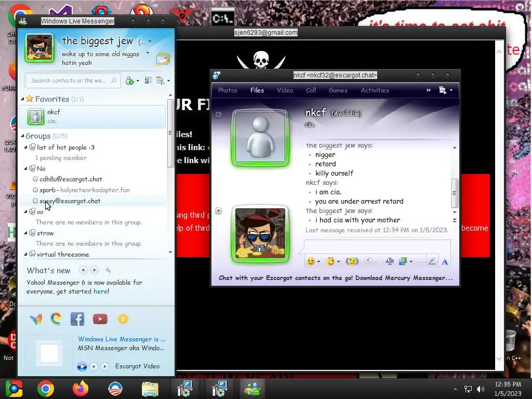Click the voice clip speech bubble icon
The width and height of the screenshot is (532, 399).
(x=368, y=261)
